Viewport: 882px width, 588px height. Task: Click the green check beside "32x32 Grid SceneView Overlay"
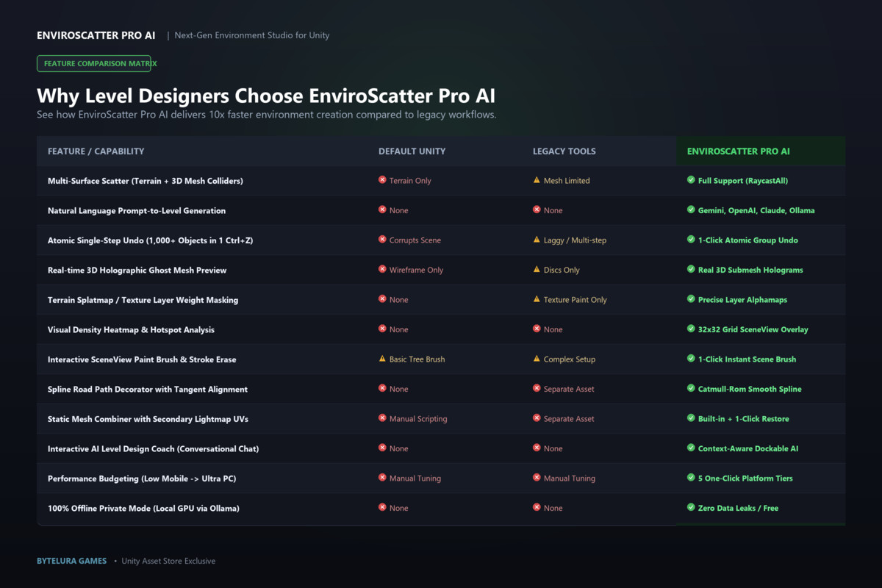click(691, 329)
